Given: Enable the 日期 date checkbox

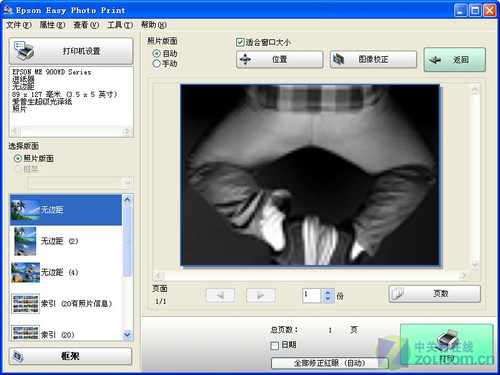Looking at the screenshot, I should coord(274,345).
